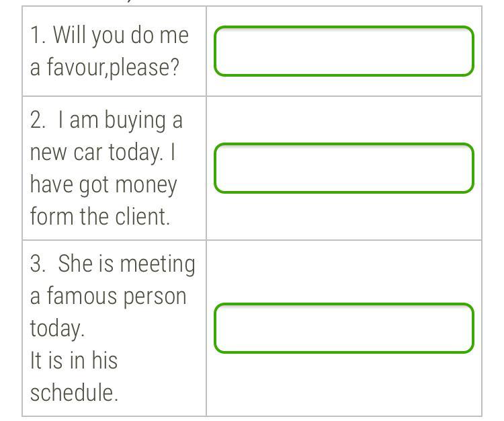Click the word "today." in question 3
504x421 pixels.
point(57,328)
